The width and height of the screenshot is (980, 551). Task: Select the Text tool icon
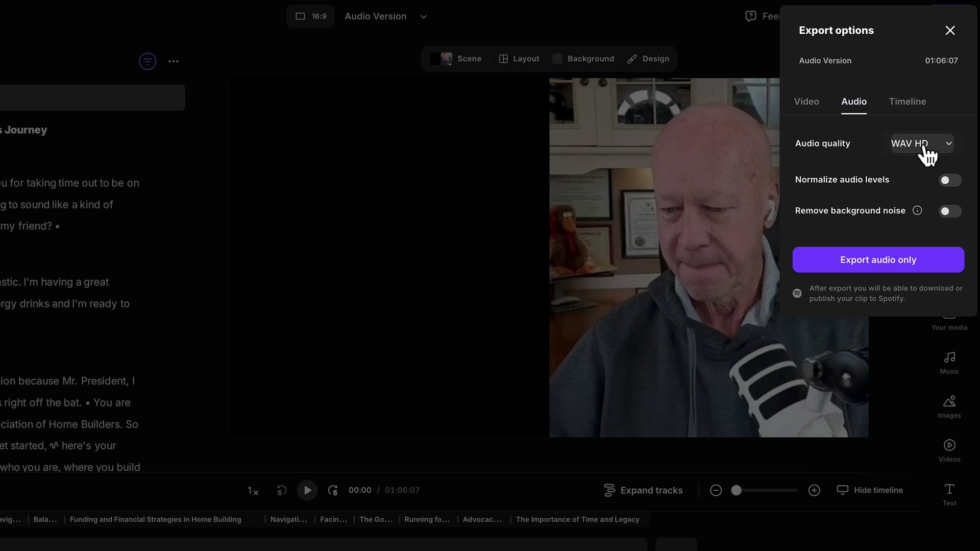pyautogui.click(x=949, y=489)
